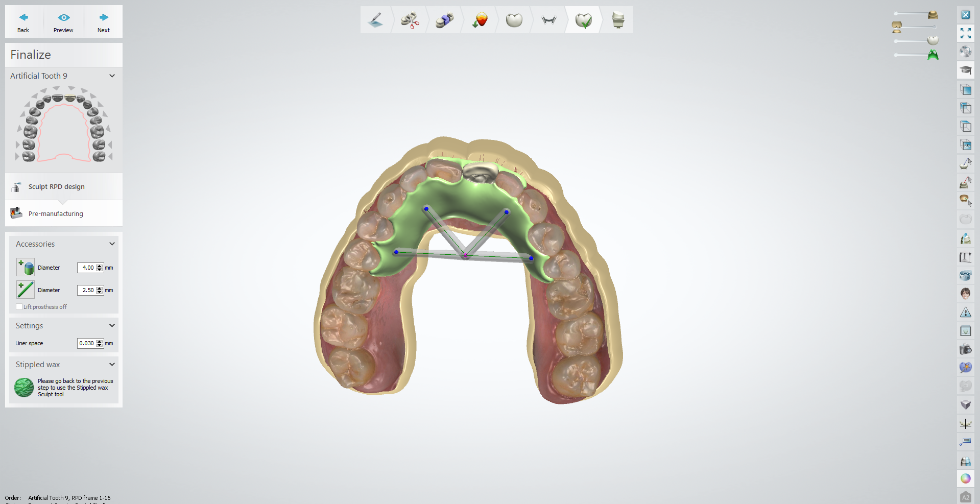Toggle the cube eye view icon
Image resolution: width=980 pixels, height=504 pixels.
click(x=965, y=145)
